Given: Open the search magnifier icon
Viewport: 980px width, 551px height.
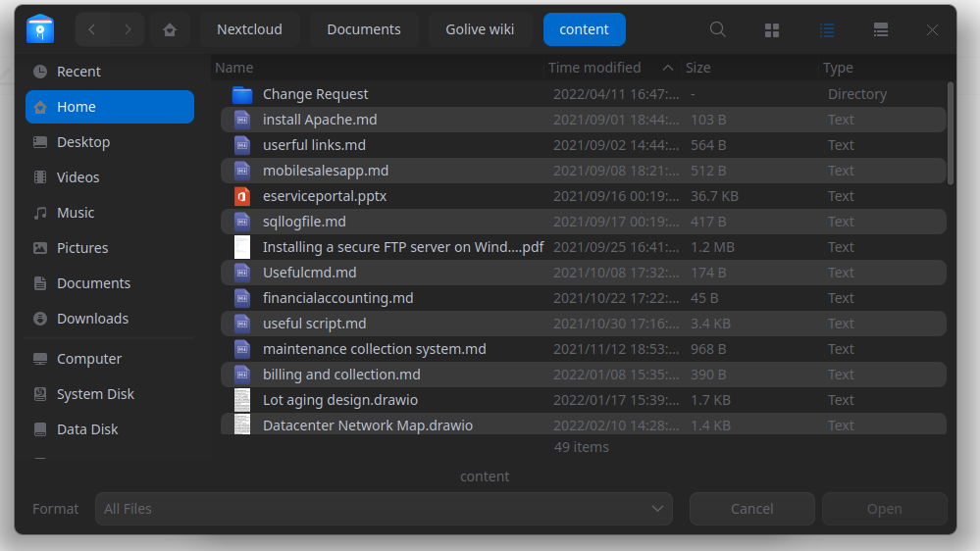Looking at the screenshot, I should (717, 29).
